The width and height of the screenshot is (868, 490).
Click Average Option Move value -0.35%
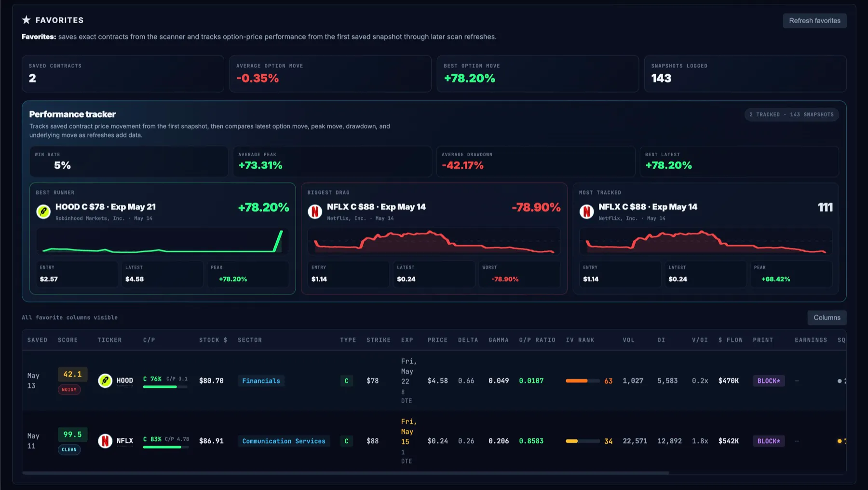click(258, 78)
